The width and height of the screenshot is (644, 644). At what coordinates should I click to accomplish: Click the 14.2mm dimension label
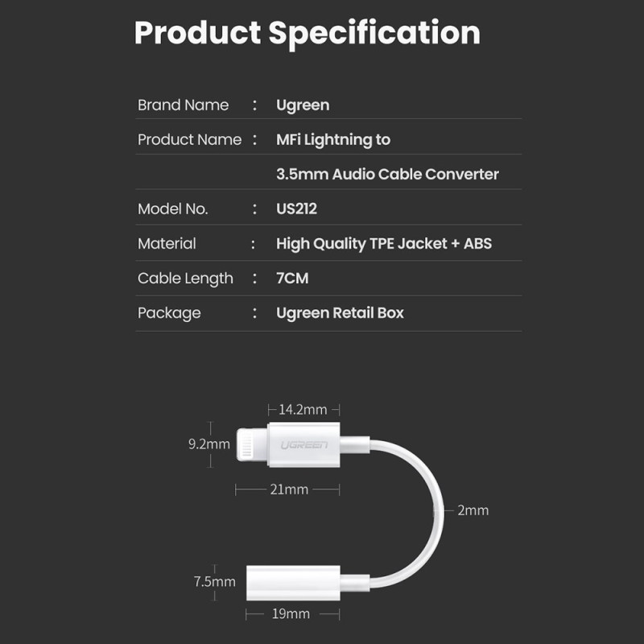302,409
